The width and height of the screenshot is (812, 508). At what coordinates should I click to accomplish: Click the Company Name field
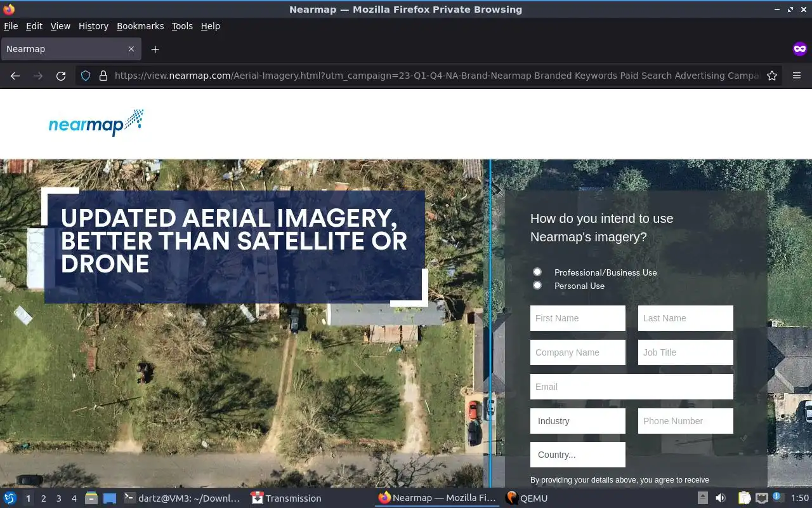pos(578,352)
